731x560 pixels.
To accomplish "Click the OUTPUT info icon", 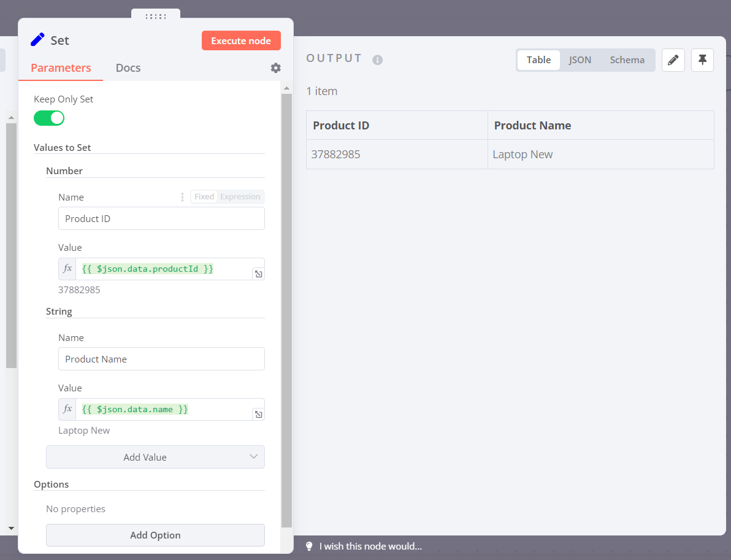I will [378, 60].
